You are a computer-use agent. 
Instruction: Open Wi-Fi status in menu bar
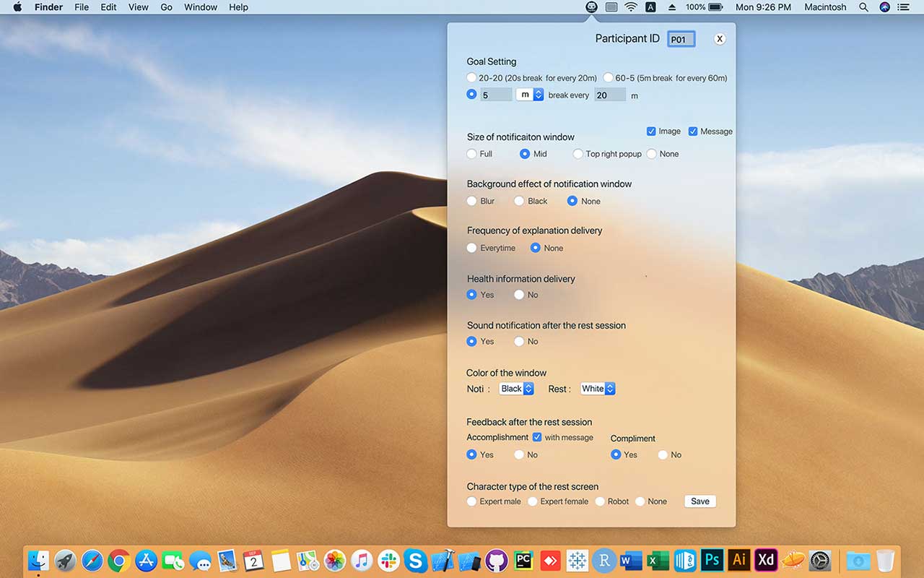[631, 7]
